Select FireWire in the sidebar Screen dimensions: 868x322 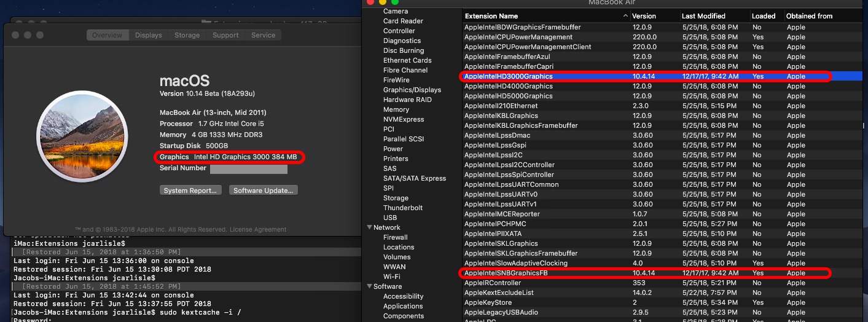point(396,80)
